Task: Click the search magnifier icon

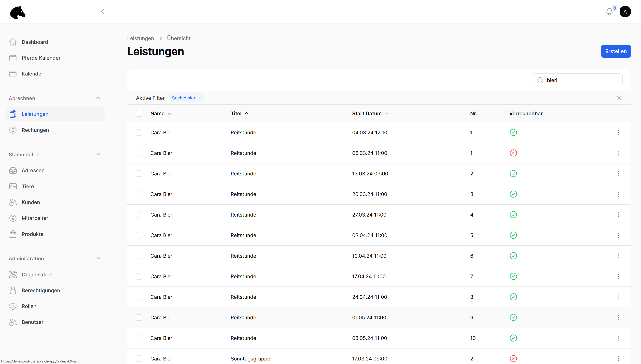Action: pyautogui.click(x=540, y=80)
